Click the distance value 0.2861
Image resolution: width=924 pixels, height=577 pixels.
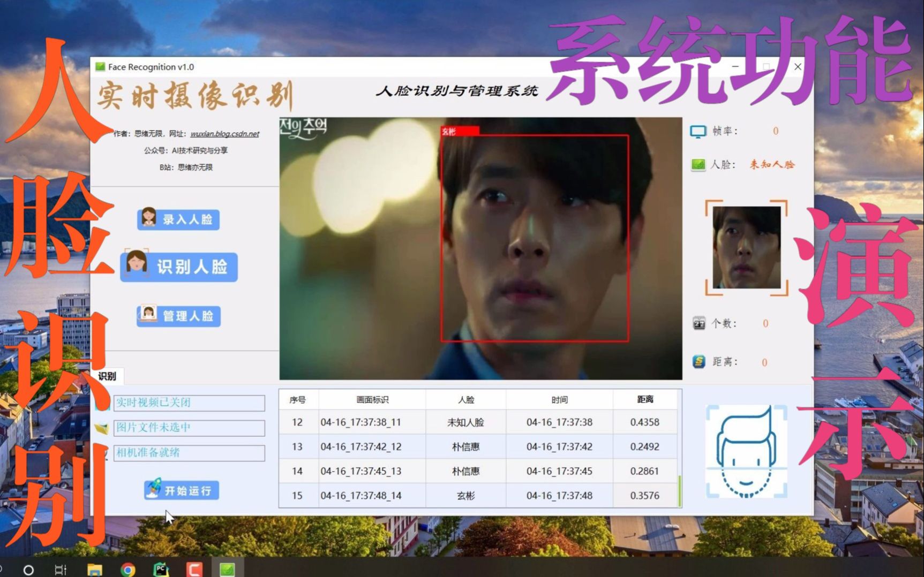click(x=645, y=472)
